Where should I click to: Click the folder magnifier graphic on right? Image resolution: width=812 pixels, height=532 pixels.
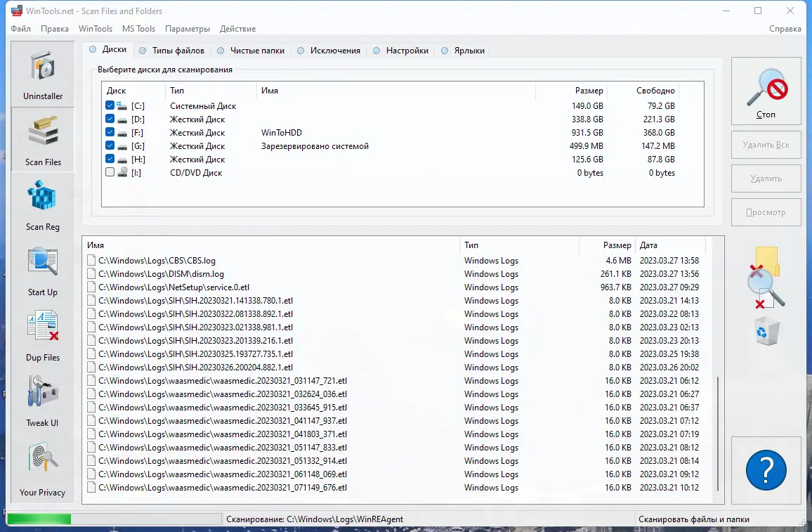(766, 278)
